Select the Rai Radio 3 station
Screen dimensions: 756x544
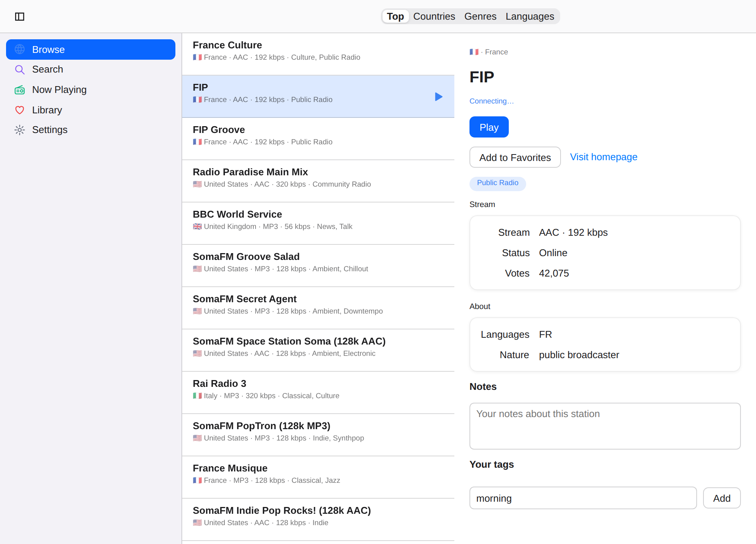tap(318, 393)
